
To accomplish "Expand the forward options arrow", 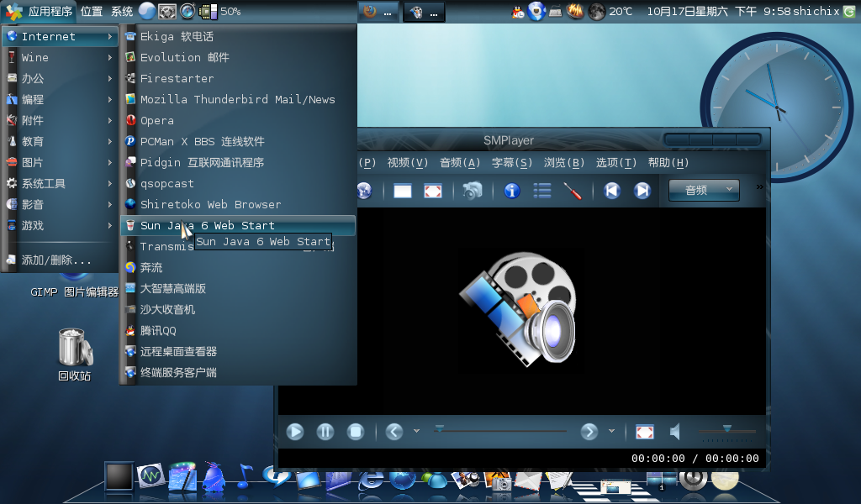I will click(x=611, y=431).
